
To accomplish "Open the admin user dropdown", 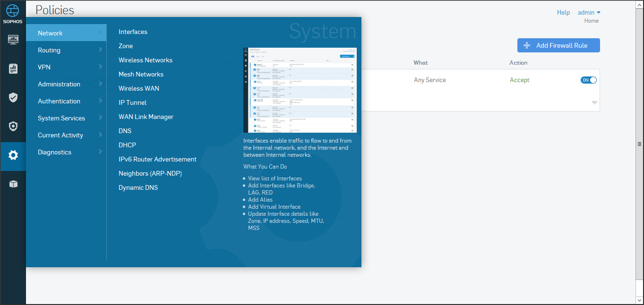I will point(589,13).
